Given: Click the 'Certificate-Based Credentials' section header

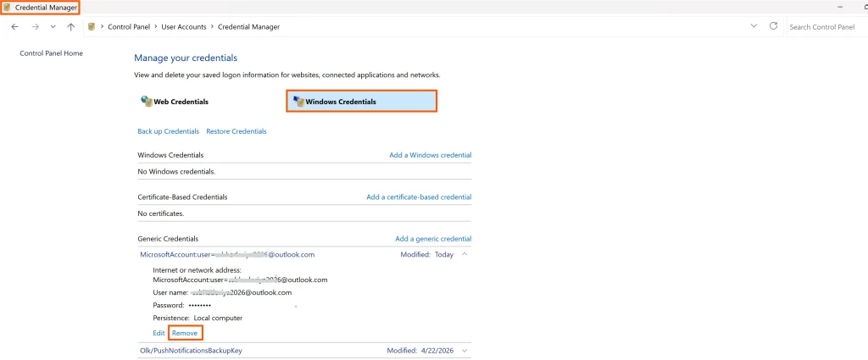Looking at the screenshot, I should (182, 197).
